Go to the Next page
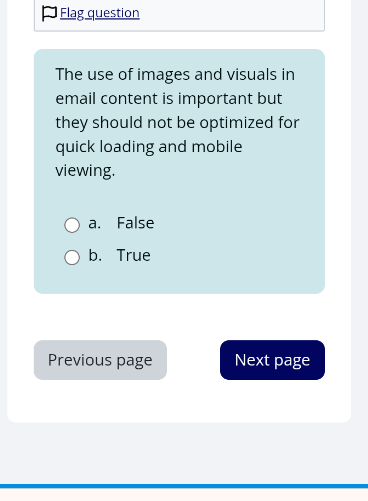 (272, 360)
